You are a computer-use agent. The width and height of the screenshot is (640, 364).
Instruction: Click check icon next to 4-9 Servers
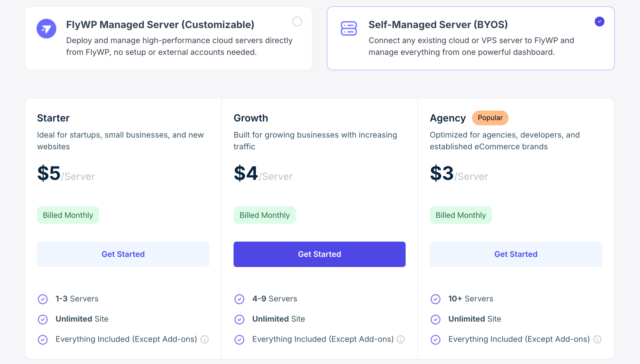coord(239,299)
